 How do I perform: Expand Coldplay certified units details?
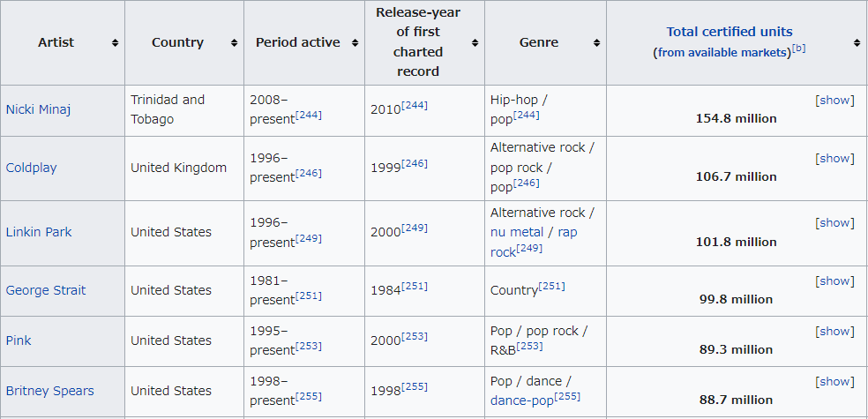pyautogui.click(x=834, y=159)
